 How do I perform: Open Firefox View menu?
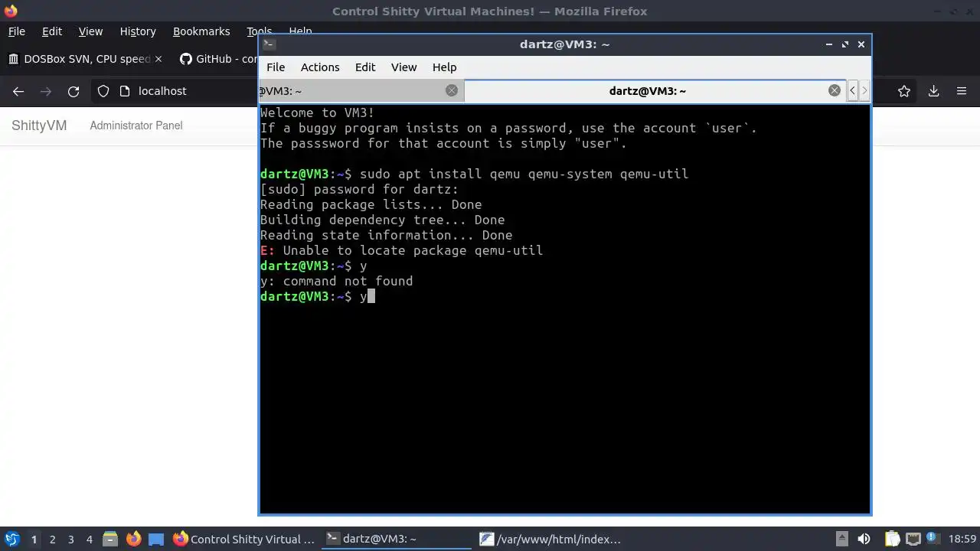coord(90,31)
